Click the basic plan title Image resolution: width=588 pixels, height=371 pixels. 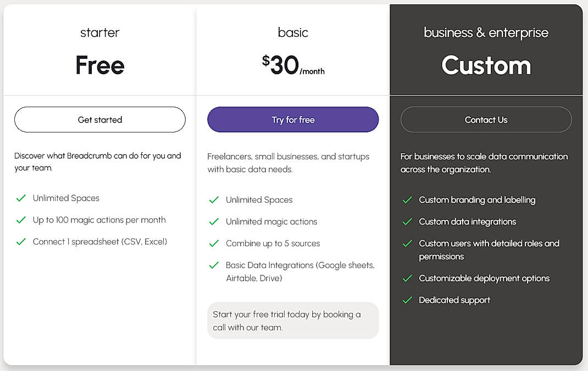(293, 32)
